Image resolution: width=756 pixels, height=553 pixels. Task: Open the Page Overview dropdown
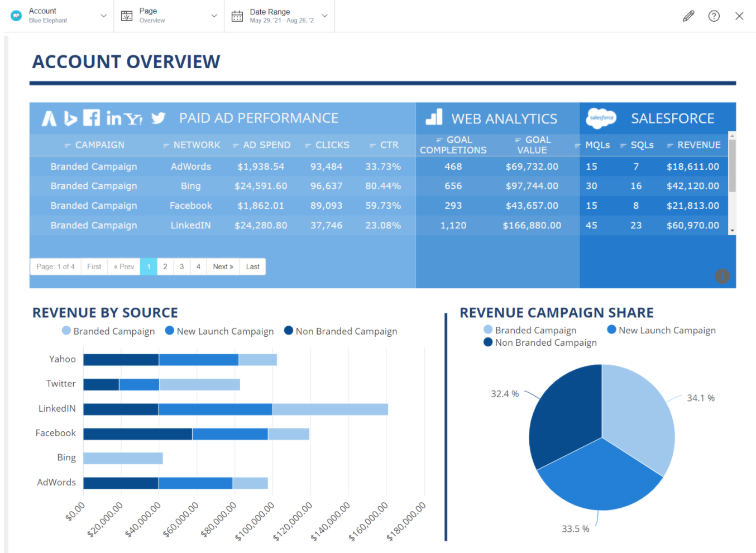point(214,16)
